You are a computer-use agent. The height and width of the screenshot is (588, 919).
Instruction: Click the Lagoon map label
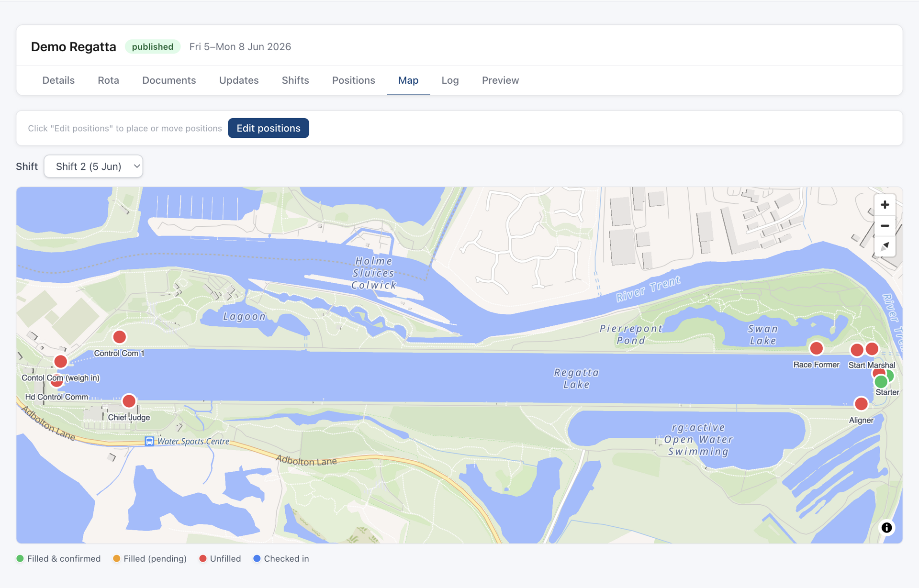(244, 316)
